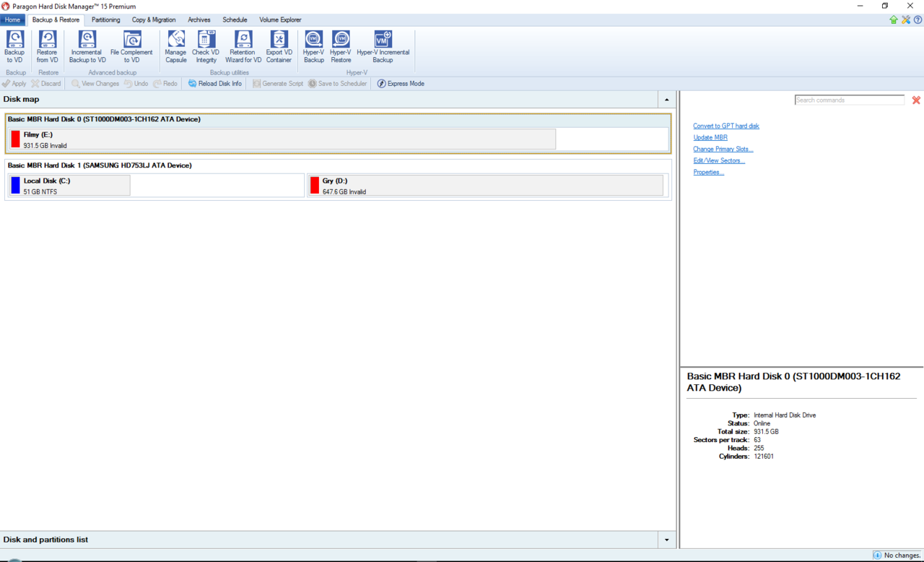Open File Complement to VD
Screen dimensions: 924x562
coord(131,47)
